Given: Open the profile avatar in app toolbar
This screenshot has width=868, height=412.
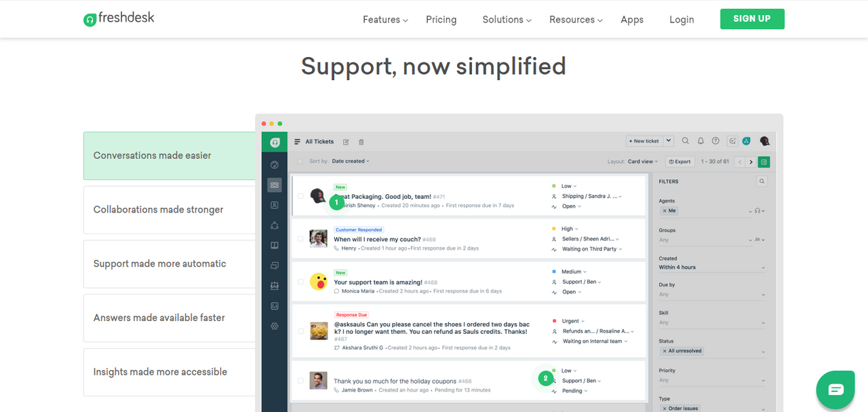Looking at the screenshot, I should (765, 141).
